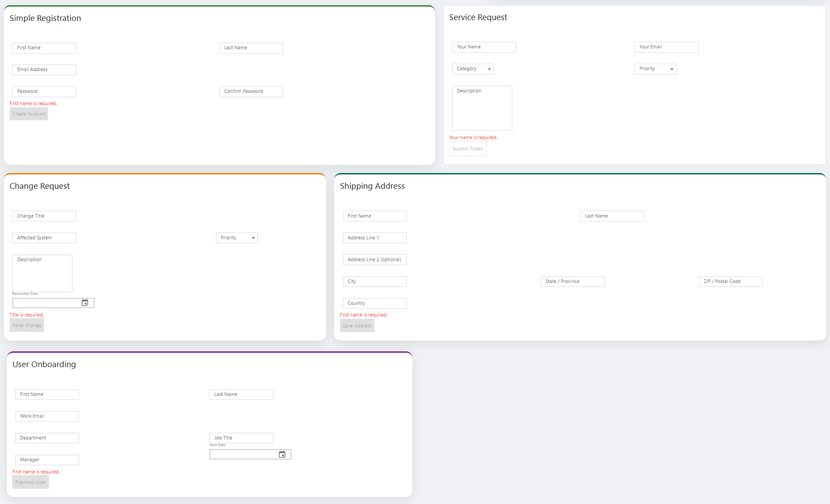Click the Raise Change button

click(x=27, y=325)
